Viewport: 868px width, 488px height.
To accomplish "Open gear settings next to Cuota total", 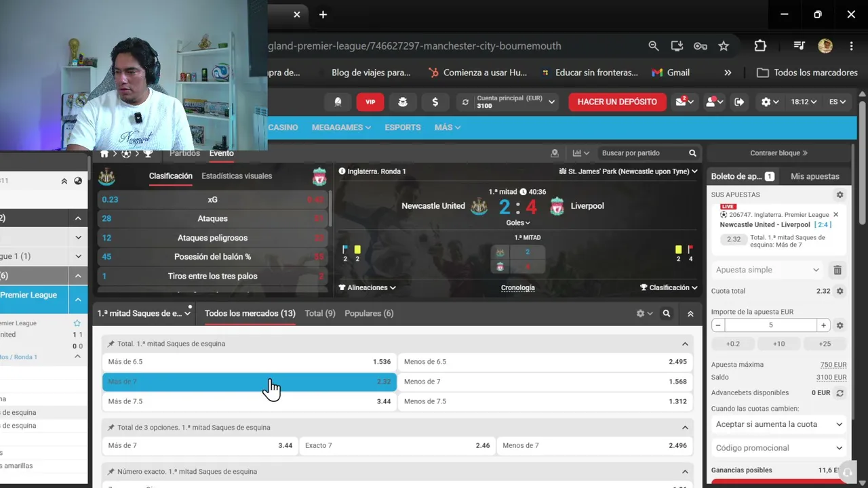I will tap(840, 291).
